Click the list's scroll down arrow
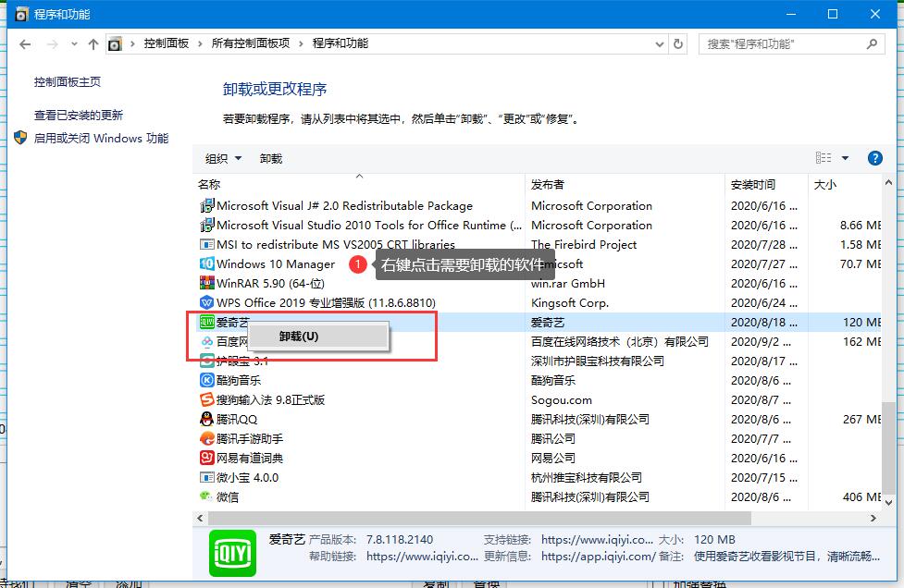Viewport: 904px width, 588px height. [x=888, y=503]
